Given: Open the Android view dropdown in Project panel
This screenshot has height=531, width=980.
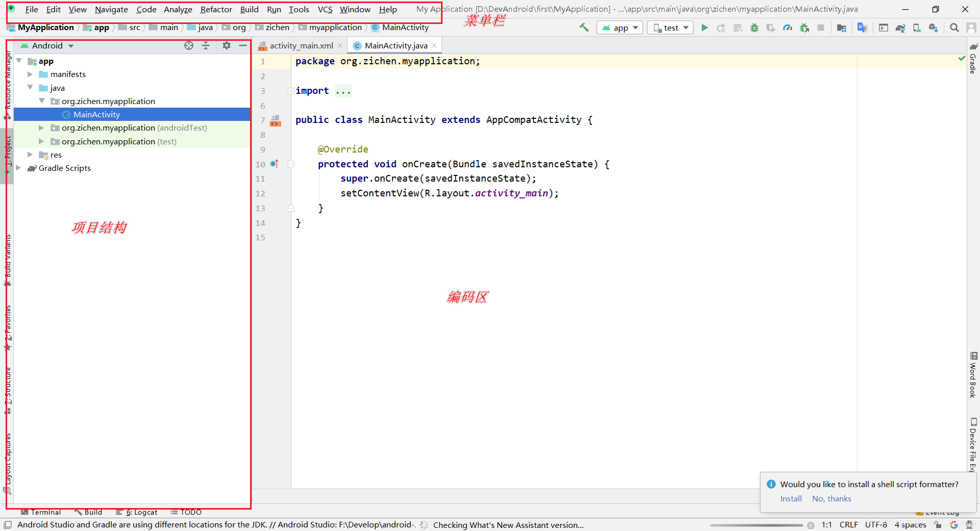Looking at the screenshot, I should pyautogui.click(x=47, y=45).
